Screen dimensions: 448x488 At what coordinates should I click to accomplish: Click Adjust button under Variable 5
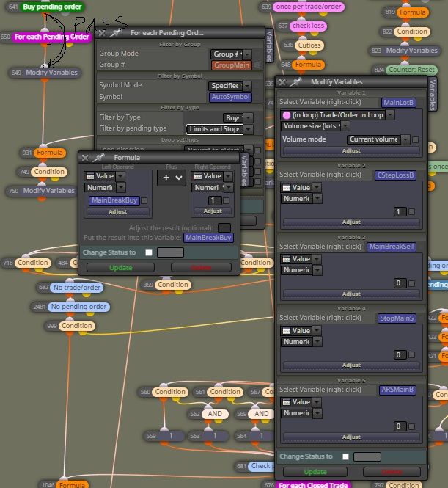351,437
